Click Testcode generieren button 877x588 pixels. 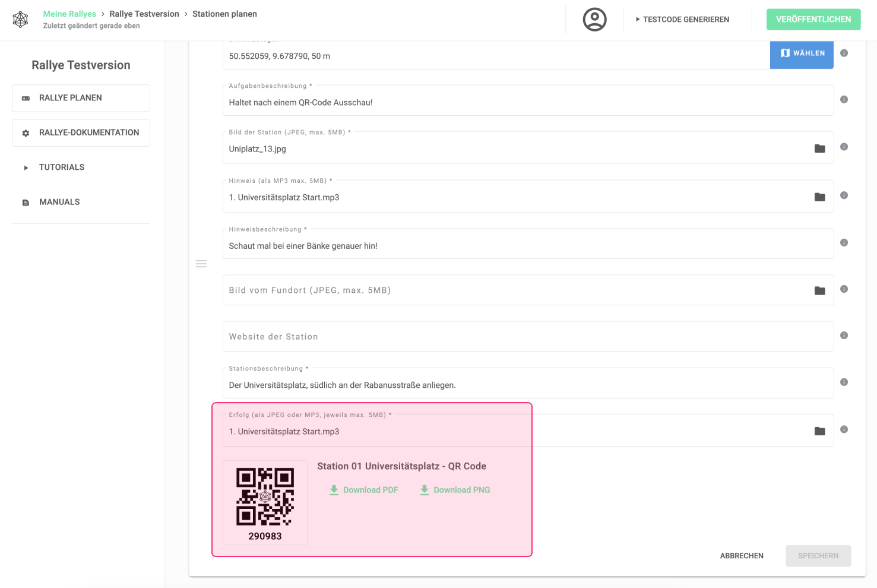click(x=682, y=20)
